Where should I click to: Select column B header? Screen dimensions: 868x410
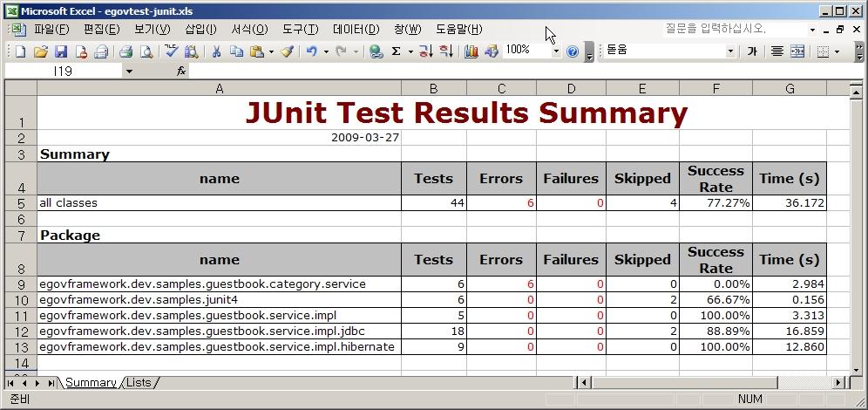[433, 88]
